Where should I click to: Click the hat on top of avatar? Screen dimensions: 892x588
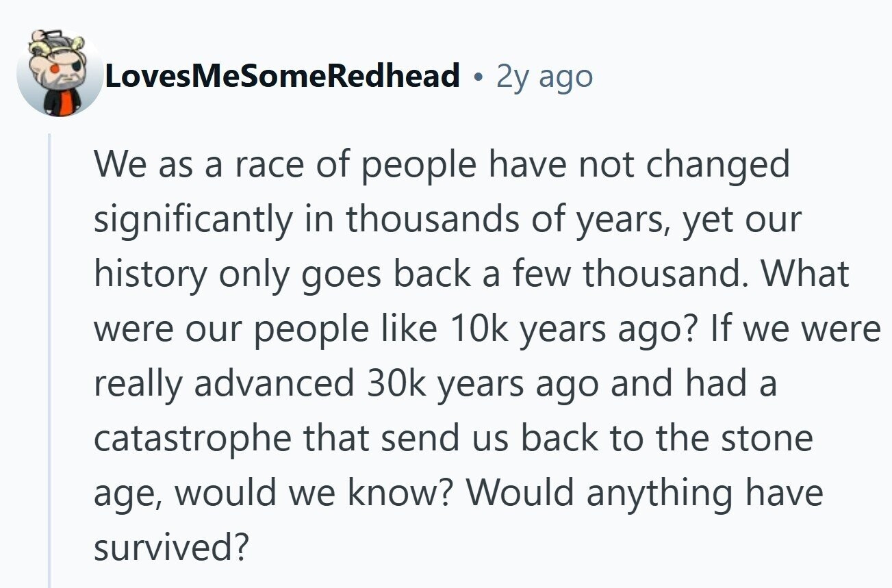[x=58, y=38]
